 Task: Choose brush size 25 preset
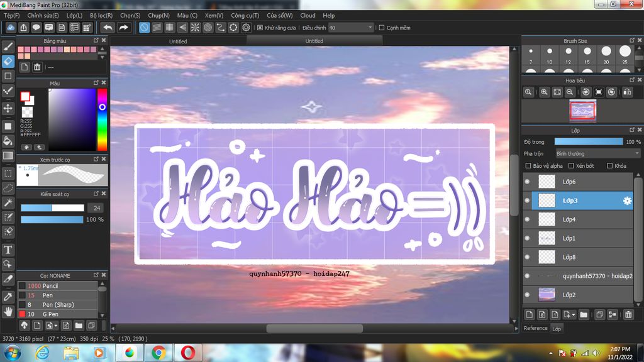point(625,55)
